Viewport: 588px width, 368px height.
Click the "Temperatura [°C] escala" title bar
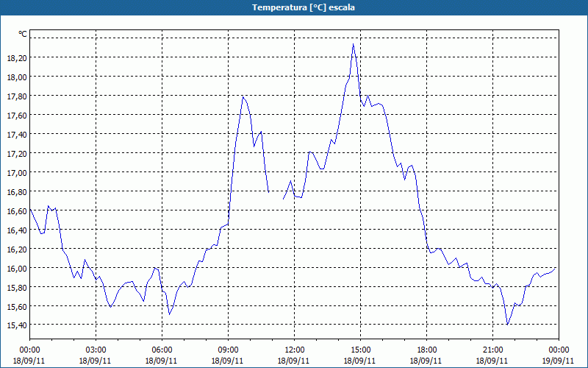click(294, 7)
